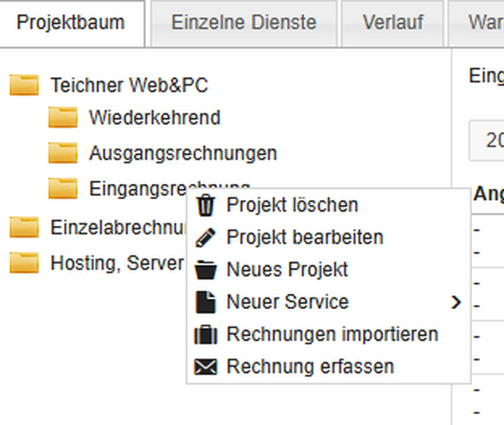Click the Ausgangsrechnungen folder icon
This screenshot has height=425, width=504.
(x=62, y=153)
